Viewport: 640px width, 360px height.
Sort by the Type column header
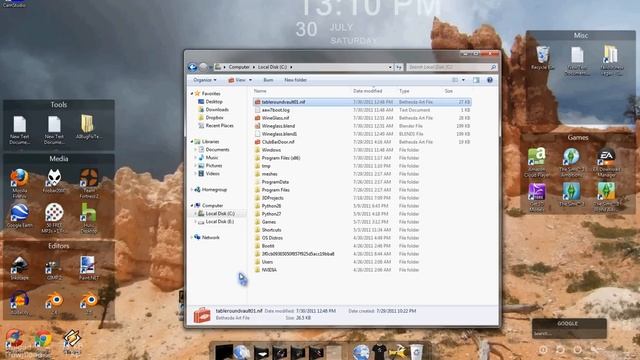coord(404,91)
